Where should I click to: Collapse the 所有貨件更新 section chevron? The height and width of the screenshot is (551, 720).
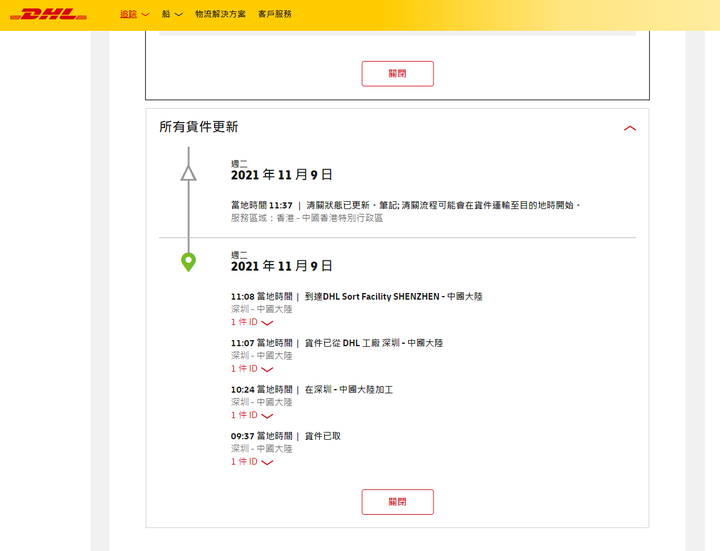(x=630, y=128)
